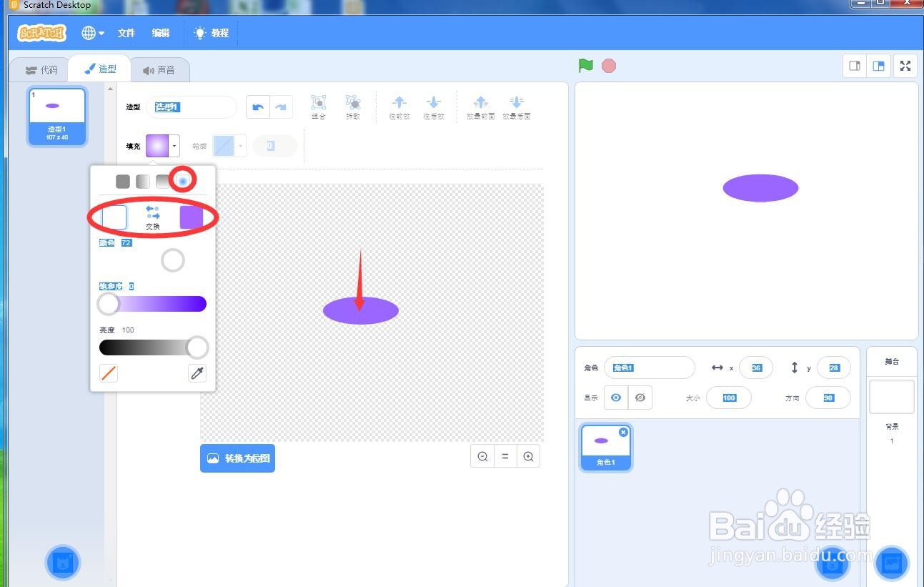Image resolution: width=924 pixels, height=587 pixels.
Task: Click the Scratch logo
Action: tap(42, 33)
